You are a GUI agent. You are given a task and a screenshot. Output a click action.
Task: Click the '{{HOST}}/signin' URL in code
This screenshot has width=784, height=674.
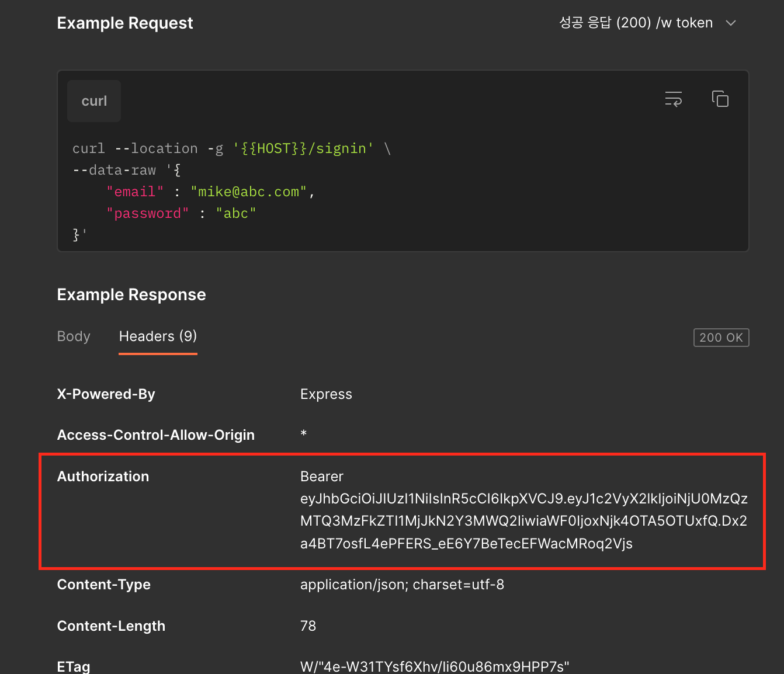point(303,149)
